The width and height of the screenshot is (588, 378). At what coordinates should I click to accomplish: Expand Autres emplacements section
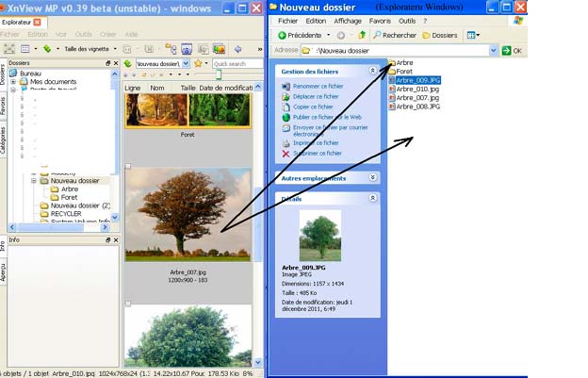coord(372,177)
